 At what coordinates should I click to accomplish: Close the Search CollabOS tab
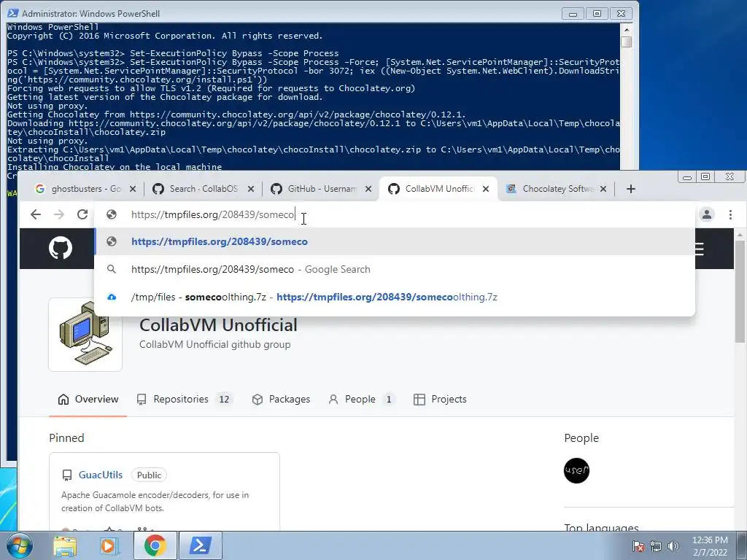pos(251,189)
